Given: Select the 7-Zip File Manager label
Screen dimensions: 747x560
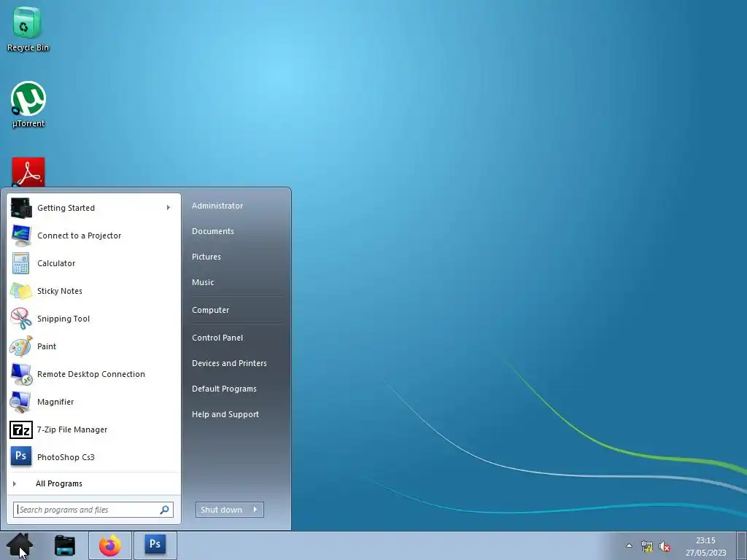Looking at the screenshot, I should 72,429.
